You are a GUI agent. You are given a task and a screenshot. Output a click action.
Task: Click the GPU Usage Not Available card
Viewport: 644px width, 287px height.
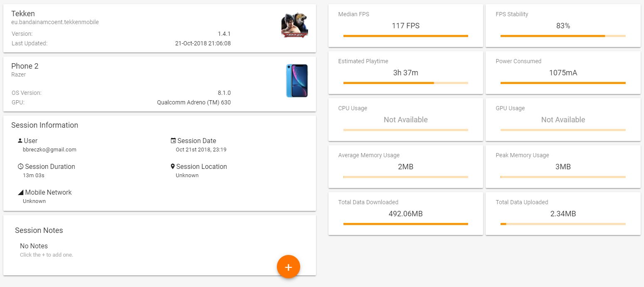[563, 120]
